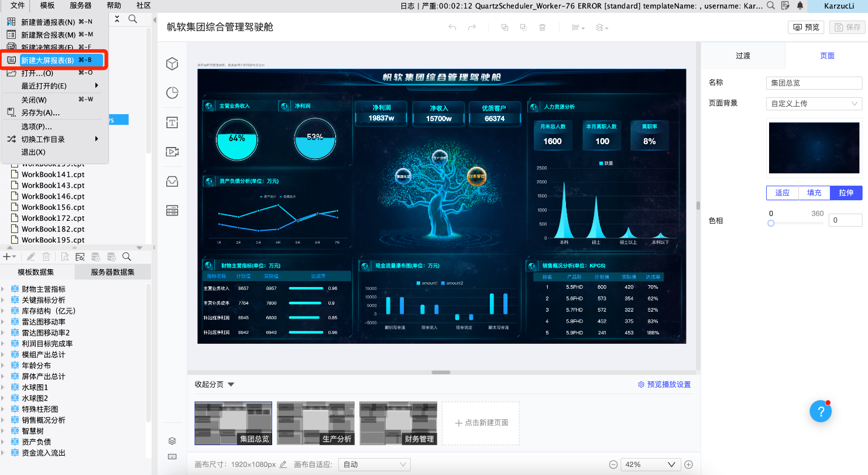
Task: Click the search icon in file tree toolbar
Action: point(133,19)
